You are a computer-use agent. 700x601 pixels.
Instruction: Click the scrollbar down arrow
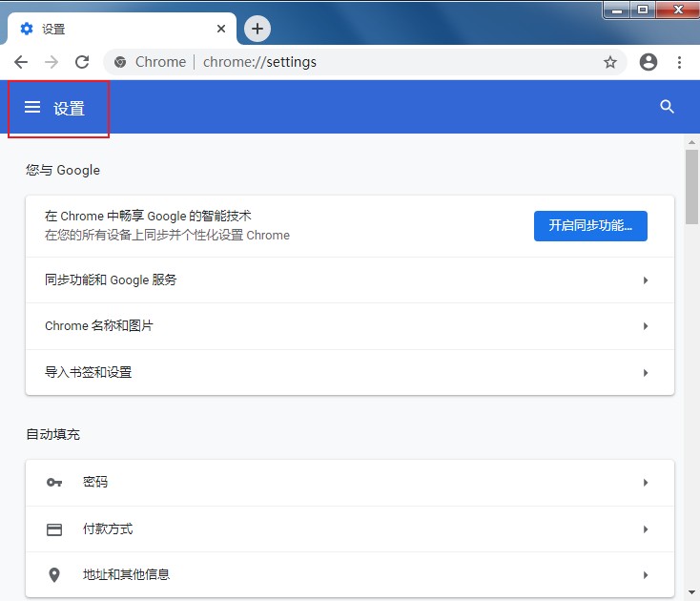[x=691, y=593]
